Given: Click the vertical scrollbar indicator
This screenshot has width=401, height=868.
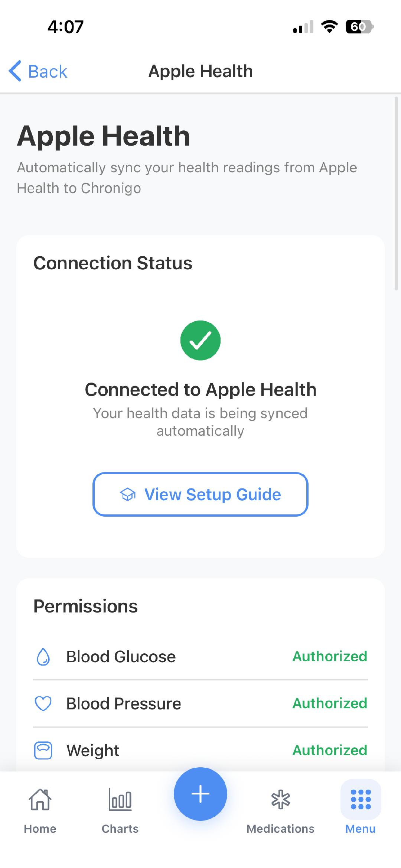Looking at the screenshot, I should [396, 193].
